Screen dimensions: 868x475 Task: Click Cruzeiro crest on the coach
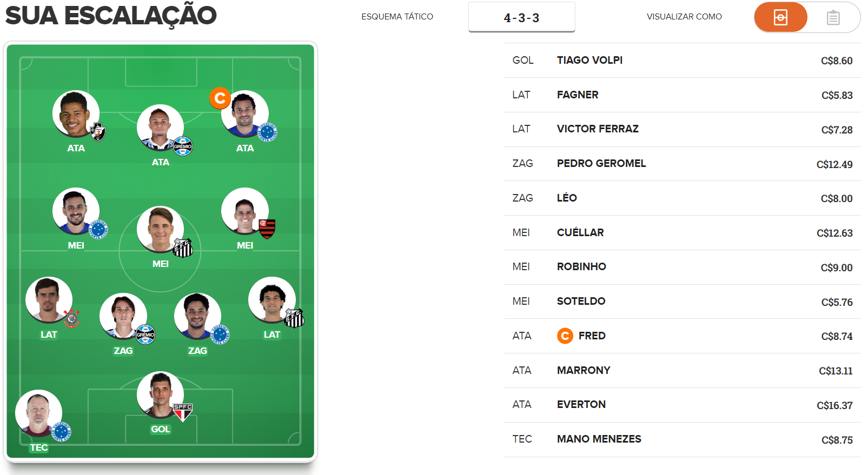[x=61, y=431]
